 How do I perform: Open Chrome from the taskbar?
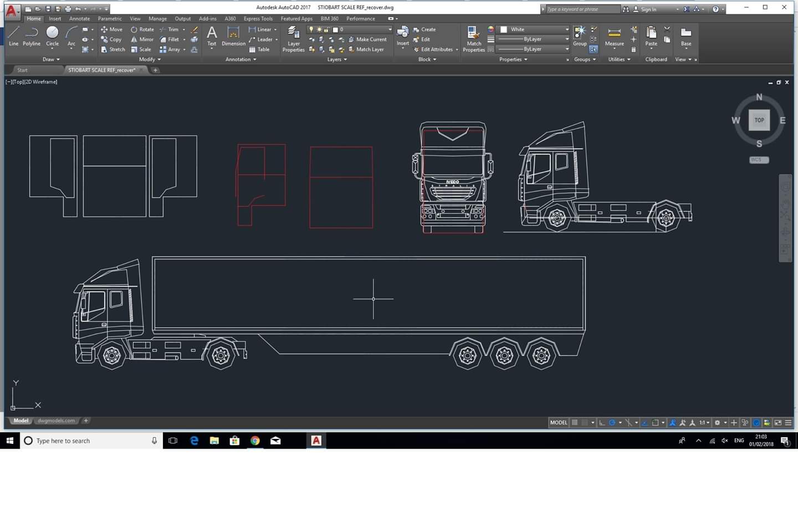255,441
